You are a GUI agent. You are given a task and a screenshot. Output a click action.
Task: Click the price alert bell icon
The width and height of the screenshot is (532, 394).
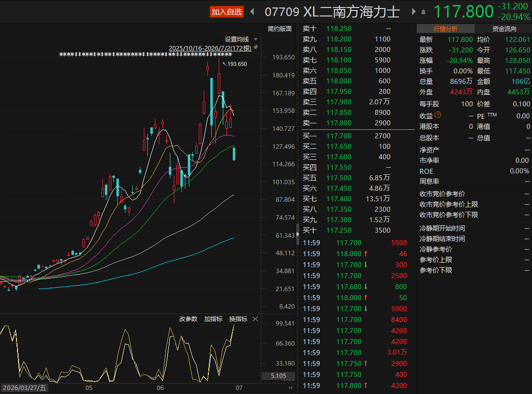tap(424, 12)
